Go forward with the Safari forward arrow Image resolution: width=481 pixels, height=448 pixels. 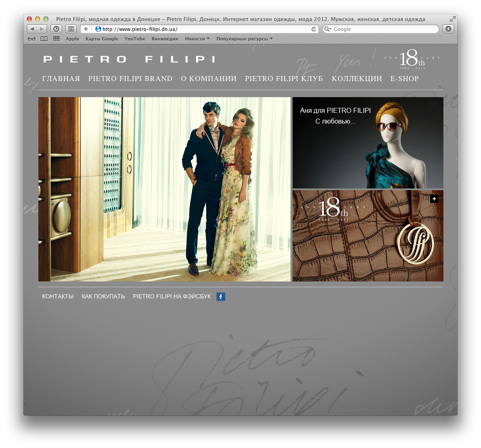point(42,29)
